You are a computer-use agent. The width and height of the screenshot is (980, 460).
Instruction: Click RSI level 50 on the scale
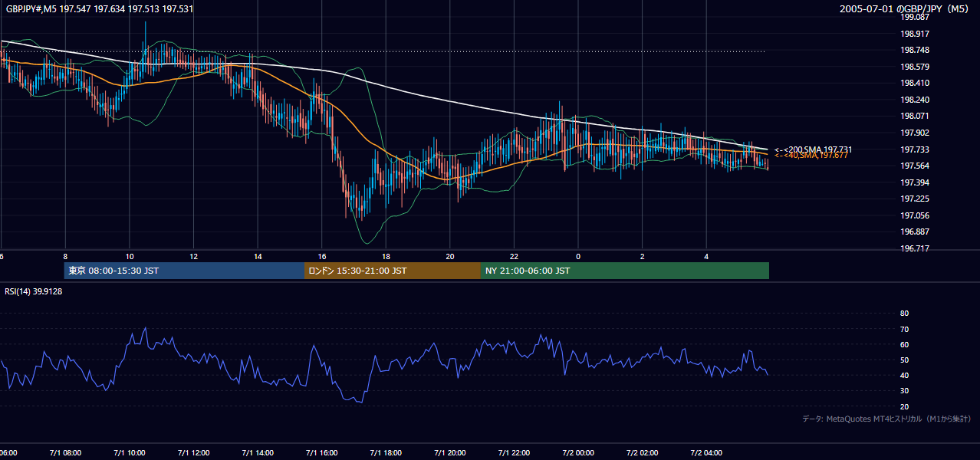[x=904, y=360]
